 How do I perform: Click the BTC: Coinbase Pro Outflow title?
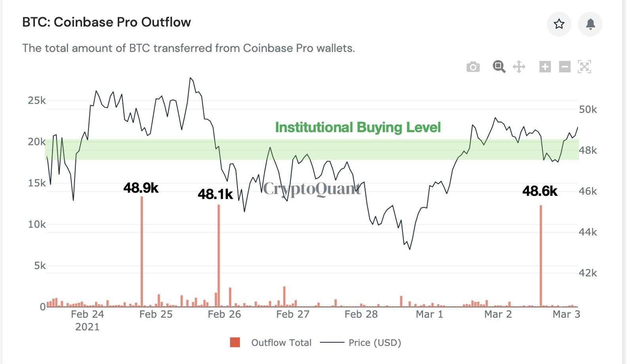106,22
